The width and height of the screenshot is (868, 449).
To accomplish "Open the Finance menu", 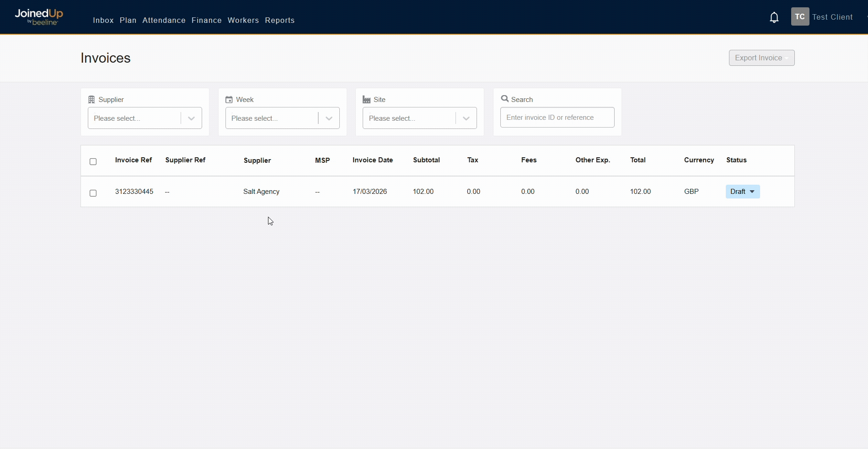I will pyautogui.click(x=206, y=21).
